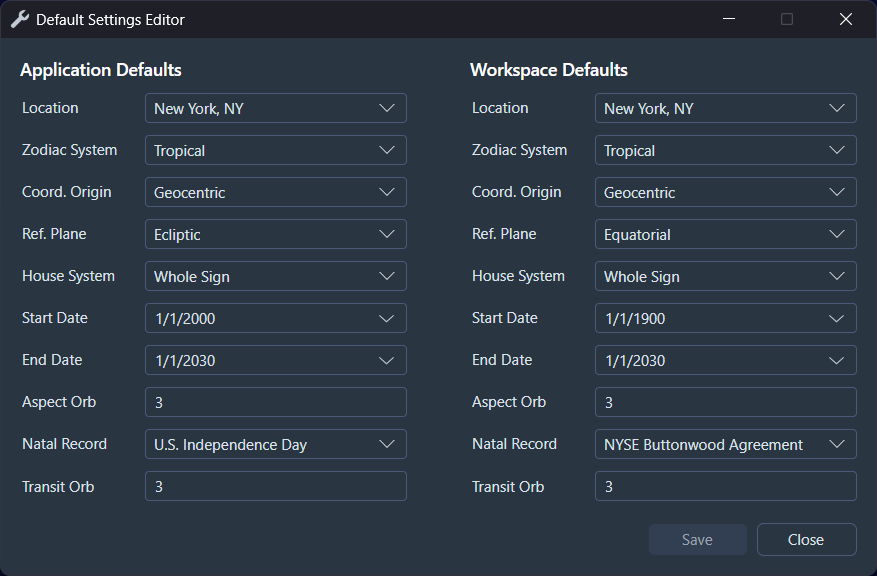
Task: Expand the House System selector under Workspace Defaults
Action: 725,276
